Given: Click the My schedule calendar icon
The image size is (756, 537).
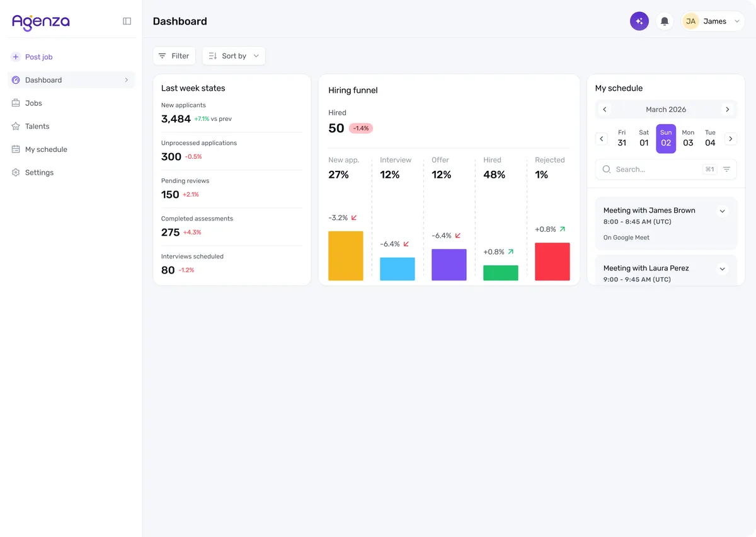Looking at the screenshot, I should (16, 149).
